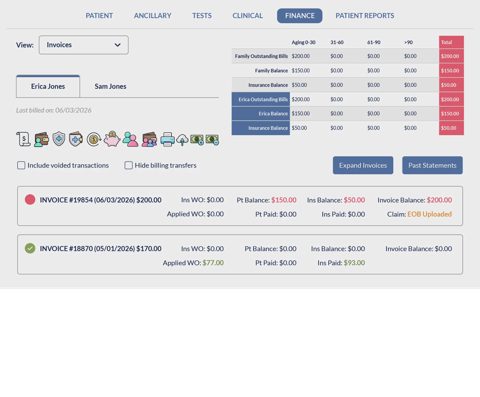Click the Family Outstanding Bills row label
Screen dimensions: 480x397
click(261, 56)
